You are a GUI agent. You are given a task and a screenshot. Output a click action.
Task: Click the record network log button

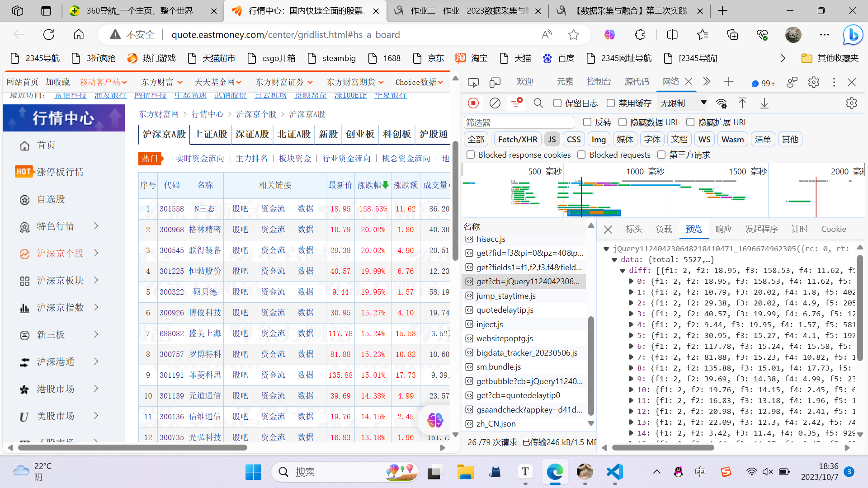click(473, 103)
